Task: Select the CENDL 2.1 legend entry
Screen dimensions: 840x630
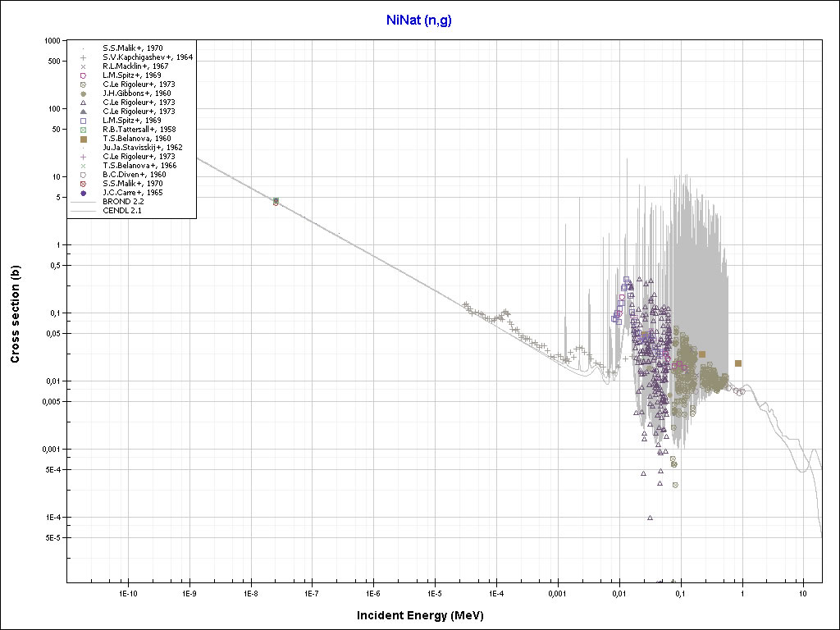Action: (121, 211)
